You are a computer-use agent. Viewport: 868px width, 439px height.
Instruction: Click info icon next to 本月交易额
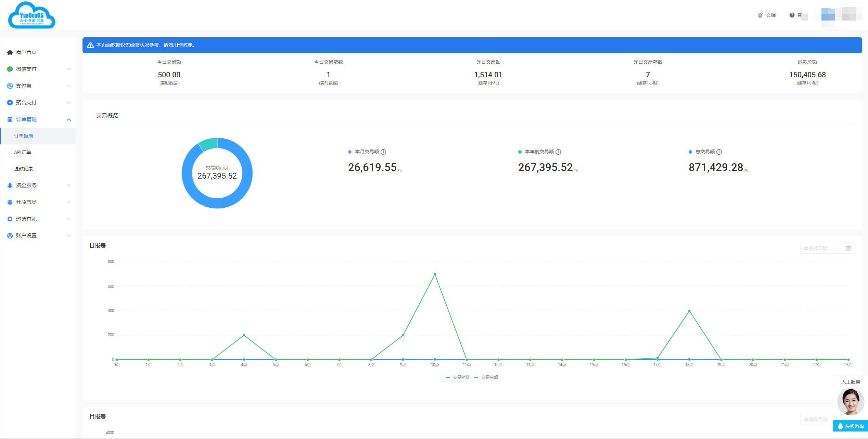[384, 152]
